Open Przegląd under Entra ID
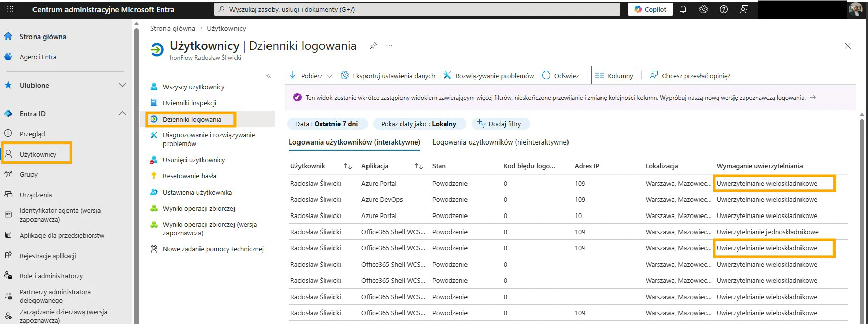This screenshot has width=868, height=324. pyautogui.click(x=32, y=134)
